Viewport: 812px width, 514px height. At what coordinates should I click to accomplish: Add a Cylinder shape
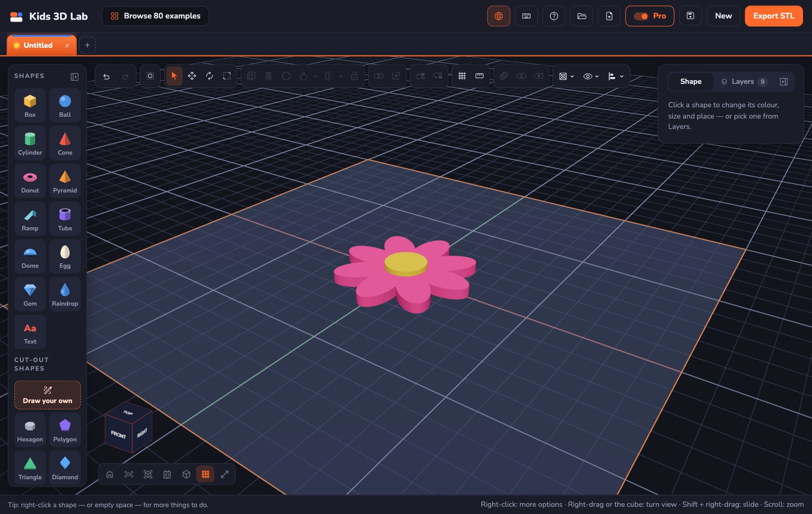[x=30, y=143]
